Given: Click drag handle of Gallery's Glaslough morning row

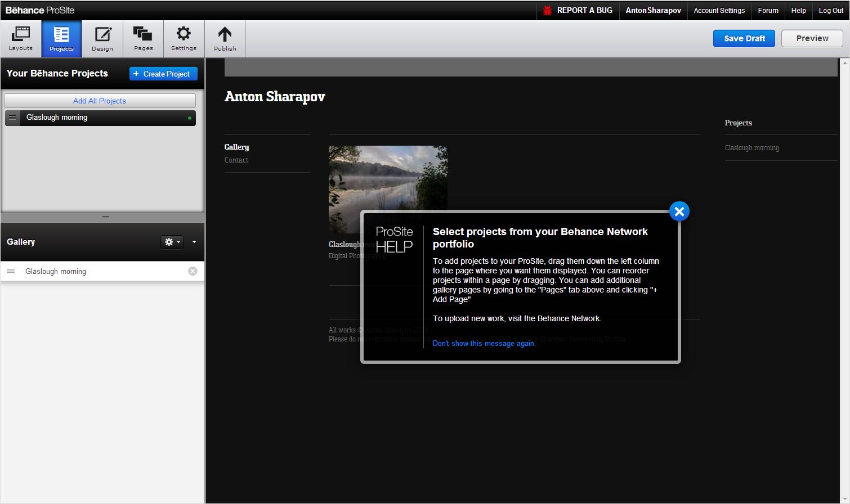Looking at the screenshot, I should 11,271.
